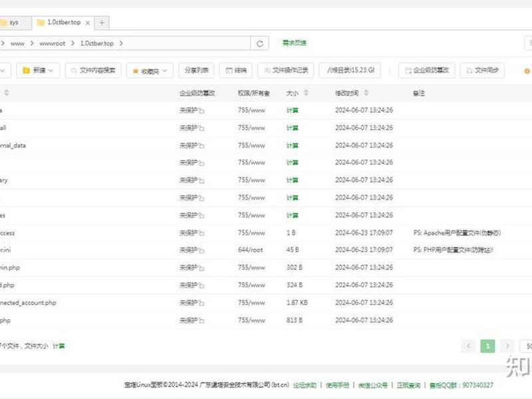The image size is (532, 399).
Task: View 文件操作记录 file operation log
Action: pyautogui.click(x=286, y=70)
